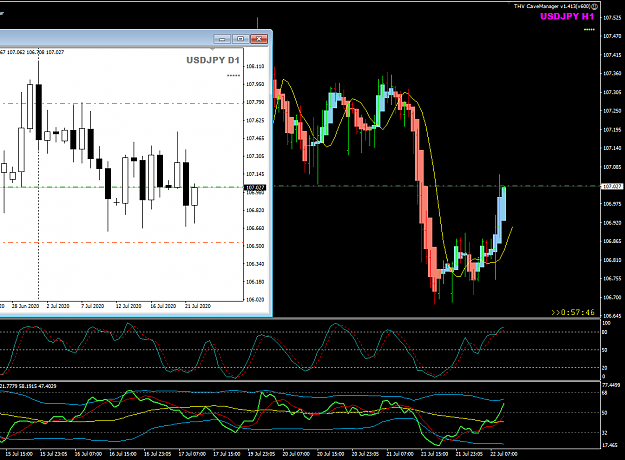The height and width of the screenshot is (460, 625).
Task: Minimize the USDJPY D1 chart window
Action: coord(222,39)
